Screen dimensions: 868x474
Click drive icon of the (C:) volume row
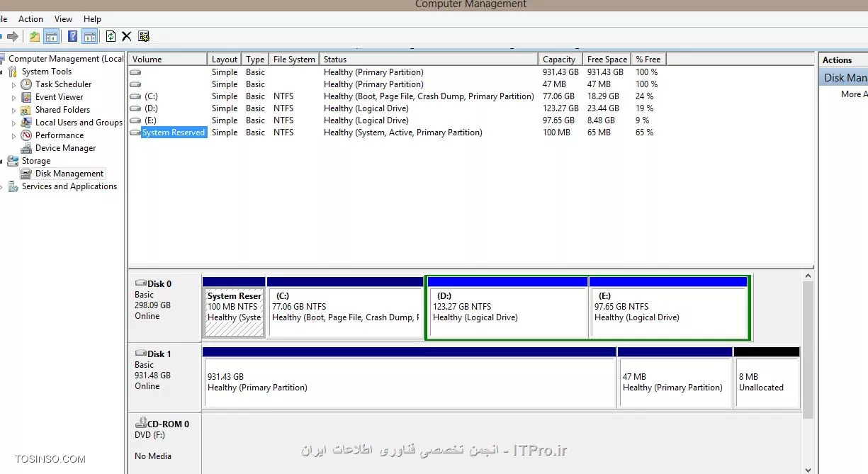tap(135, 96)
